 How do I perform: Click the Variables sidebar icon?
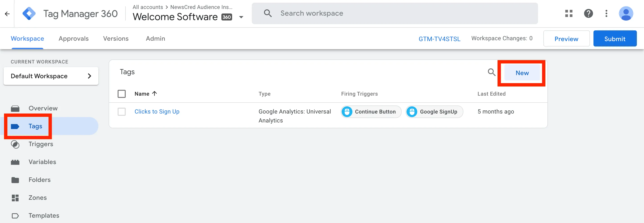click(x=15, y=162)
